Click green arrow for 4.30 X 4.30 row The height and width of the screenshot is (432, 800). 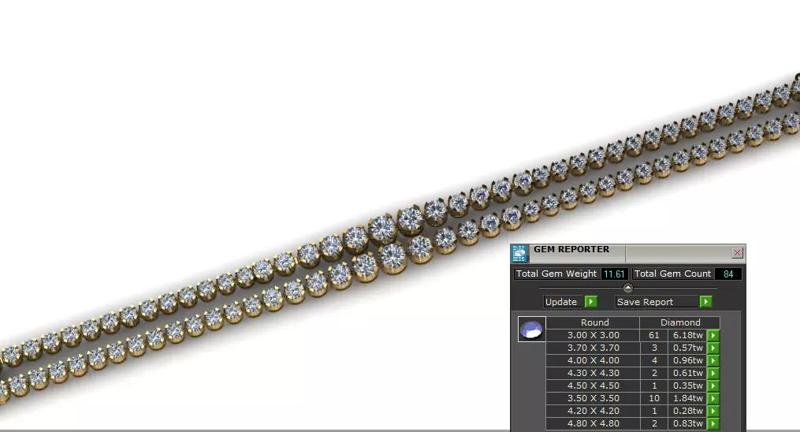click(x=713, y=373)
